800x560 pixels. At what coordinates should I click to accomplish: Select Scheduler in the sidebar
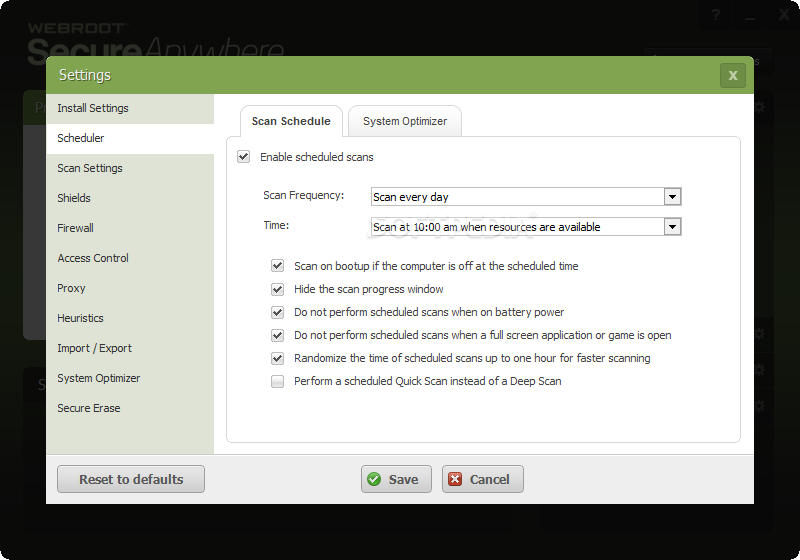coord(130,138)
